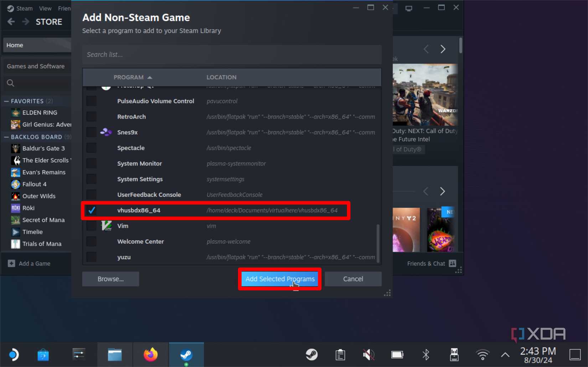Switch to the Home tab
Image resolution: width=588 pixels, height=367 pixels.
[x=15, y=45]
